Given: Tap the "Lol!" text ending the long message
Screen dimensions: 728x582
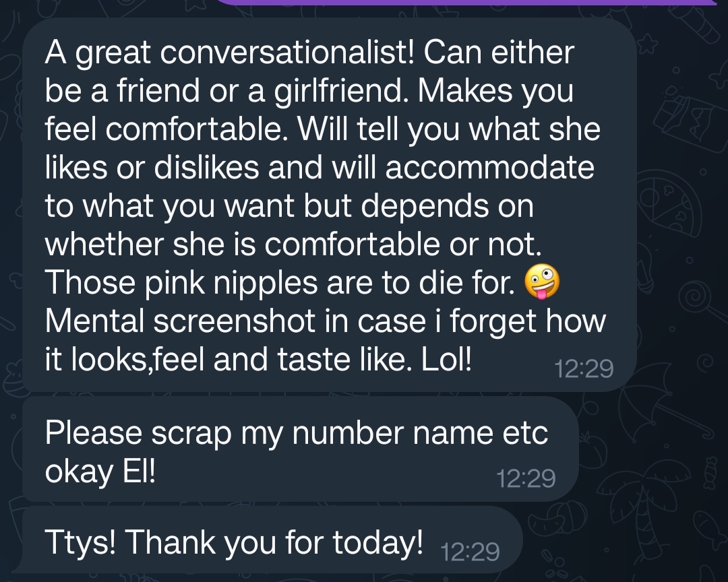Looking at the screenshot, I should click(x=446, y=359).
